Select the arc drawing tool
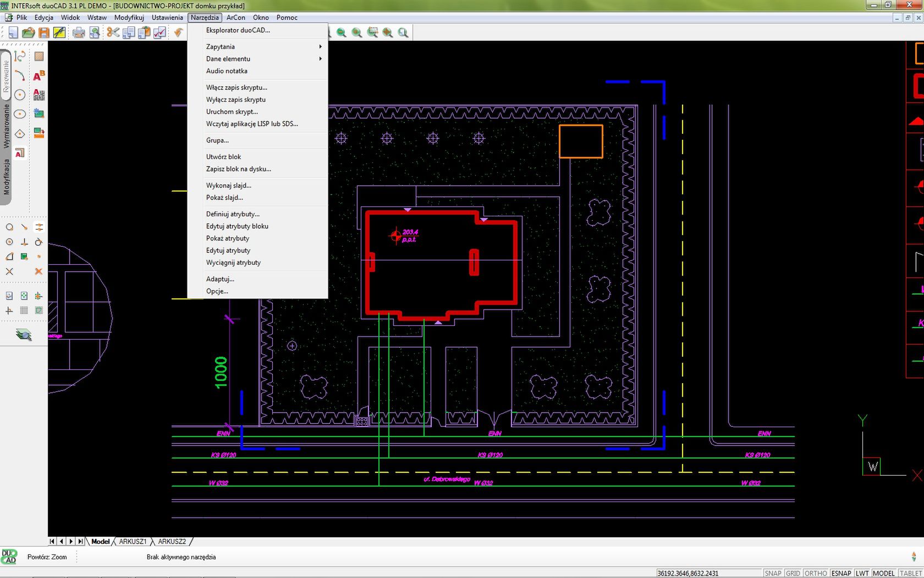Viewport: 924px width, 578px height. 20,75
